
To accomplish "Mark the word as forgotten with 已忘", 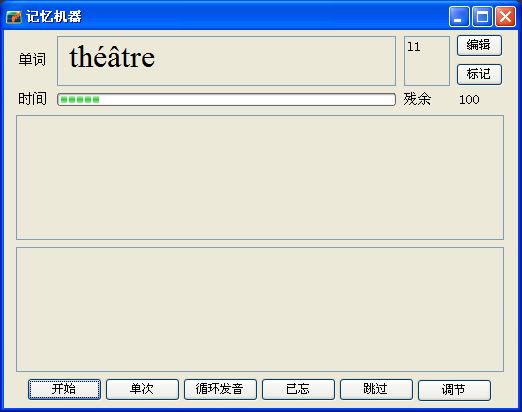I will coord(298,389).
